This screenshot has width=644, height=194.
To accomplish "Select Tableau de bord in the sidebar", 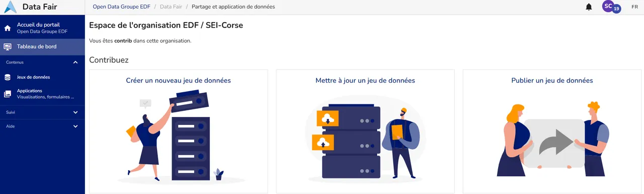I will click(42, 47).
